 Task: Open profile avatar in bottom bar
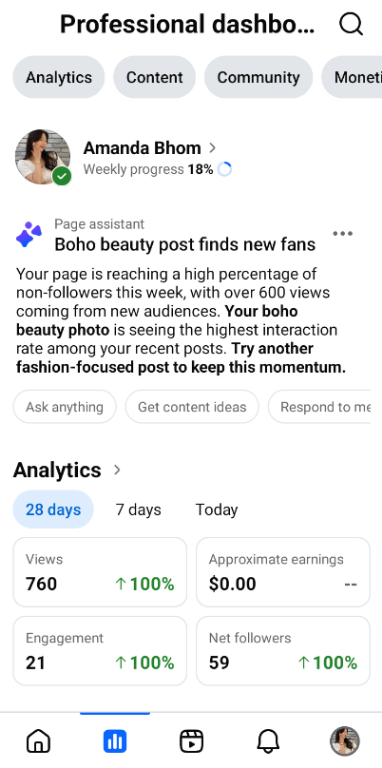345,741
